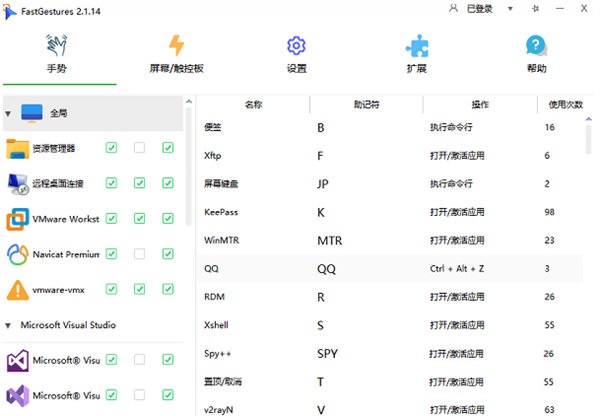Screen dimensions: 600x416
Task: Click the app list scrollbar thumb
Action: pos(188,166)
